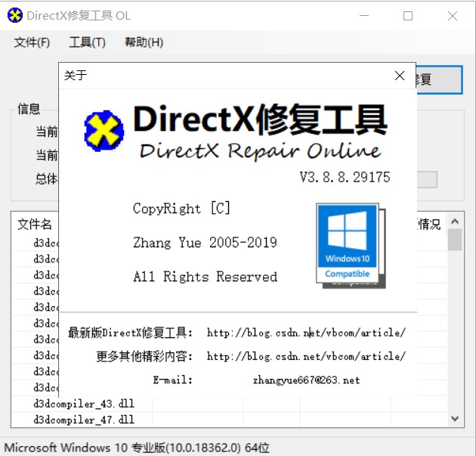Click version text V3.8.8.29175
The width and height of the screenshot is (476, 456).
(345, 178)
